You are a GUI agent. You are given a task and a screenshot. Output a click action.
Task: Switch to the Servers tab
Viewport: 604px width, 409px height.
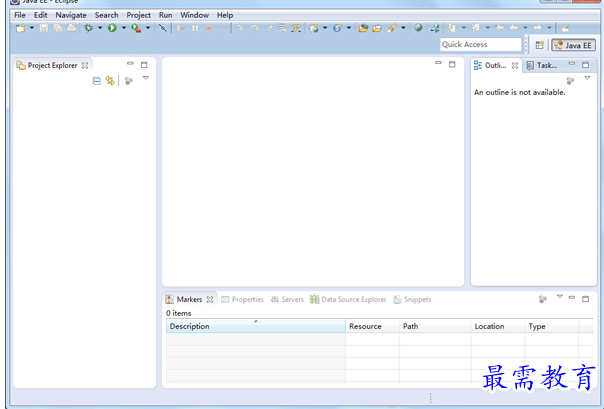(x=287, y=299)
